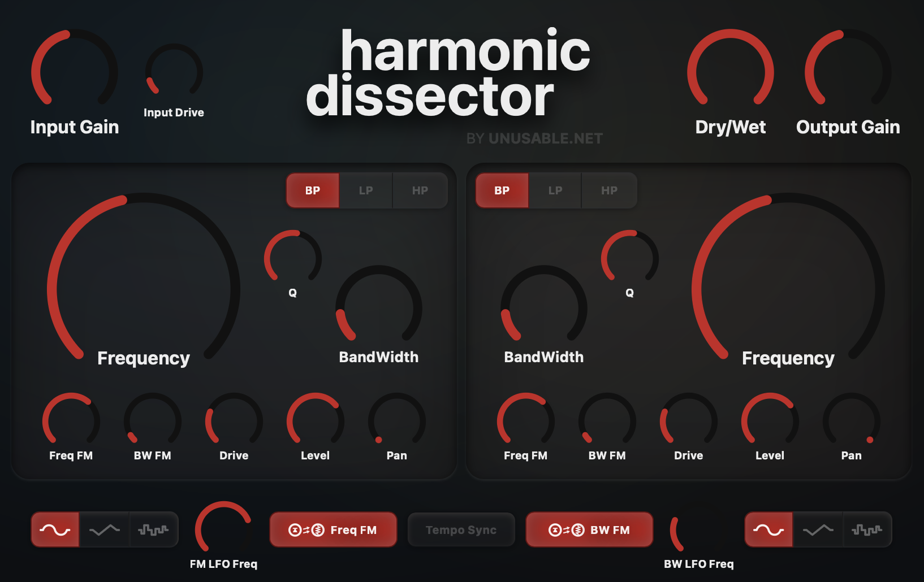Select the sine wave for the BW LFO
The height and width of the screenshot is (582, 924).
pos(769,529)
